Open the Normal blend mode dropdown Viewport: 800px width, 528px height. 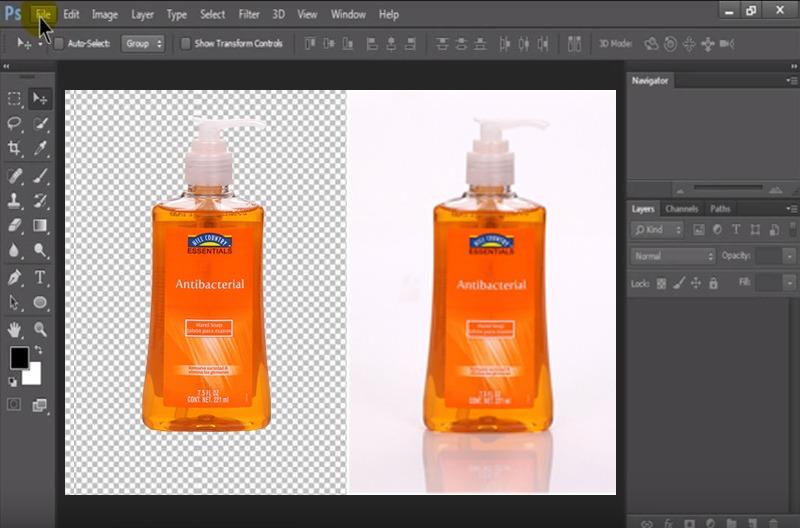(673, 256)
